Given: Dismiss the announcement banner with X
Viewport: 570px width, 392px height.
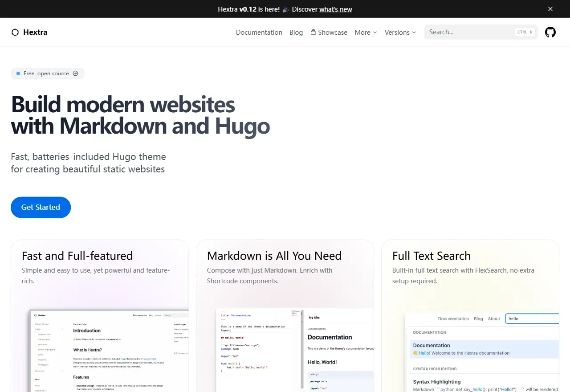Looking at the screenshot, I should 550,9.
